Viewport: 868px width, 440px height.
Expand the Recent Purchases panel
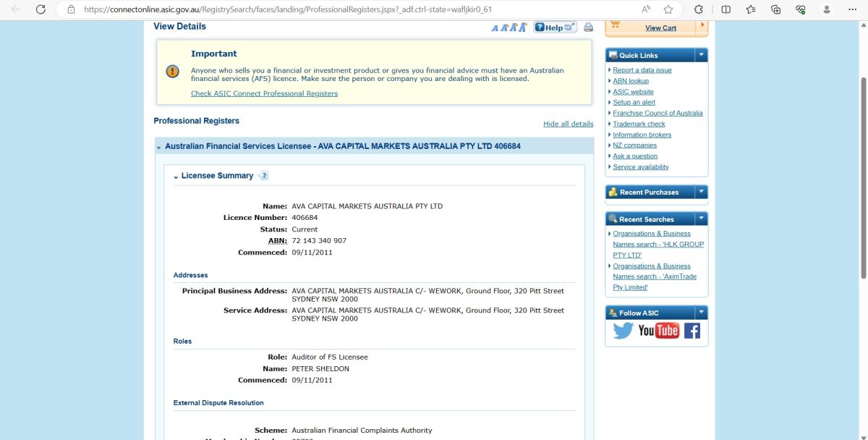[700, 192]
